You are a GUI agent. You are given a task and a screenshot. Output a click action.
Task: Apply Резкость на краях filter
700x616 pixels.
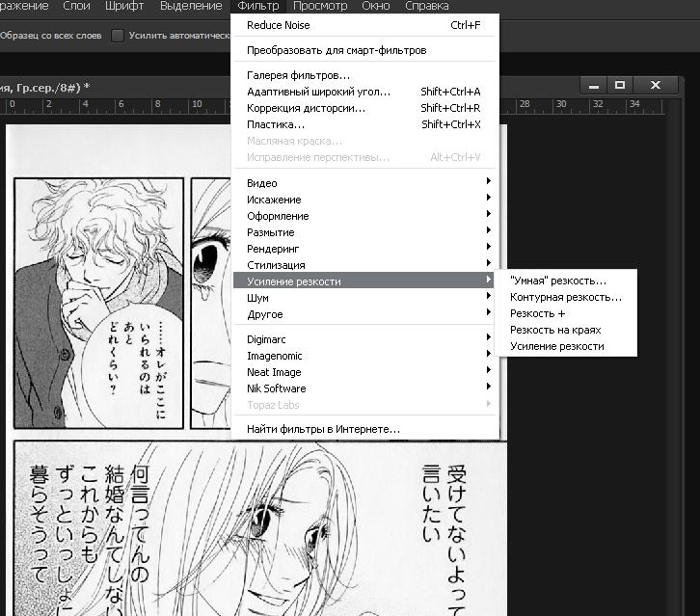pos(566,330)
